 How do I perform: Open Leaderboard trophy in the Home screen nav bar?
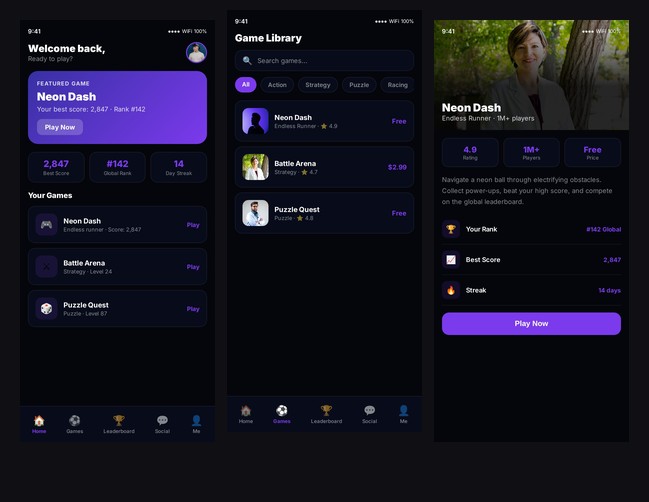[119, 424]
